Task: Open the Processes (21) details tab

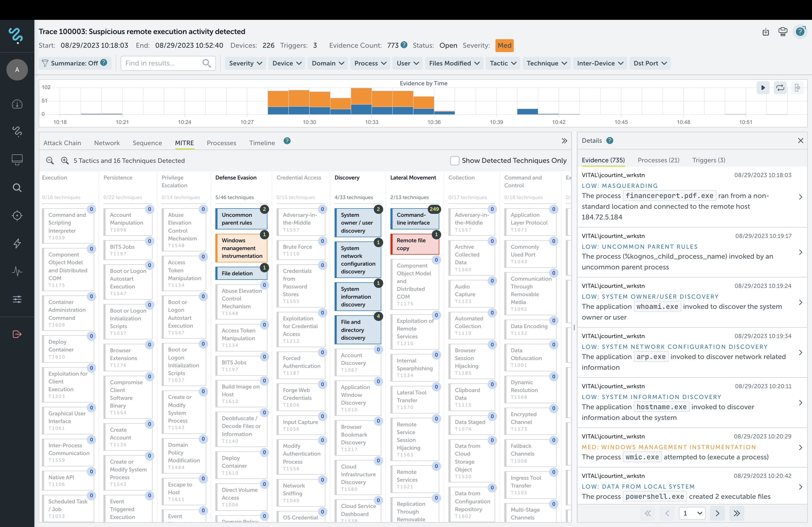Action: pyautogui.click(x=658, y=160)
